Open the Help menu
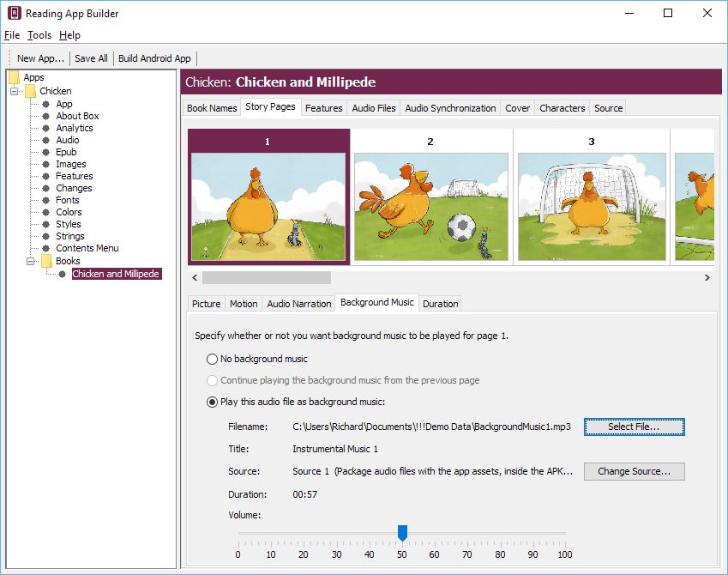728x575 pixels. point(69,35)
